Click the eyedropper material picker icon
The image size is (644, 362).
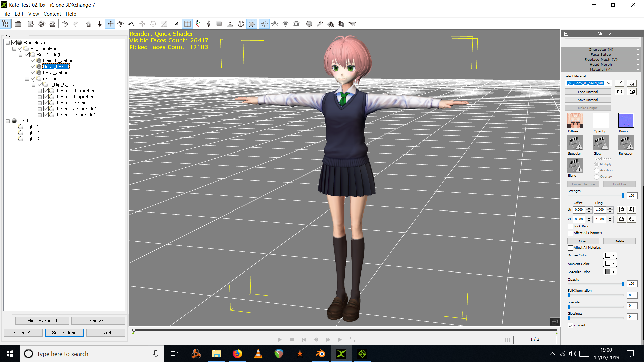pos(620,83)
